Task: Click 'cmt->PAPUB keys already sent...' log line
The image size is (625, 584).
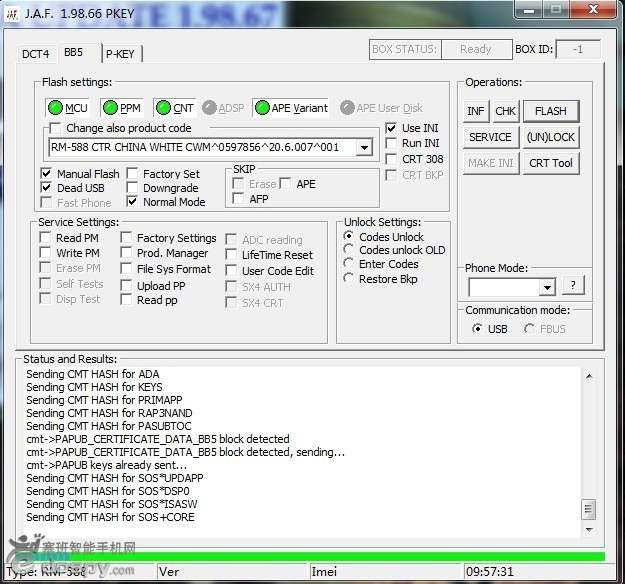Action: click(x=107, y=465)
